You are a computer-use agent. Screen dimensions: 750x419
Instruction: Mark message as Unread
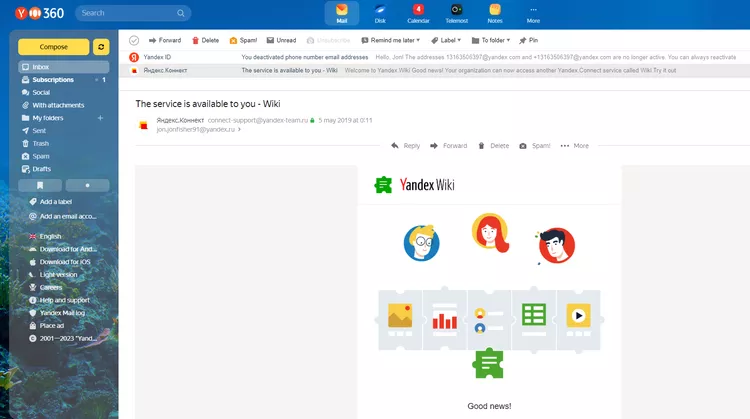click(x=281, y=40)
